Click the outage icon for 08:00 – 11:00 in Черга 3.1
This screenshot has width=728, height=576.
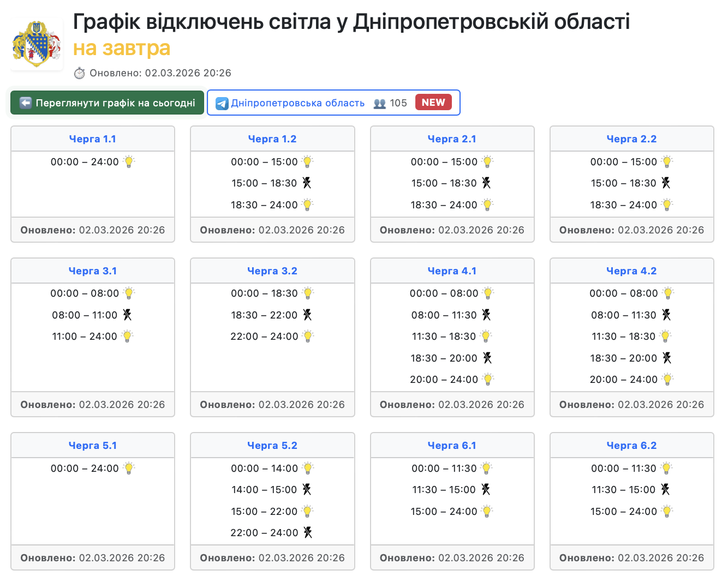click(127, 315)
